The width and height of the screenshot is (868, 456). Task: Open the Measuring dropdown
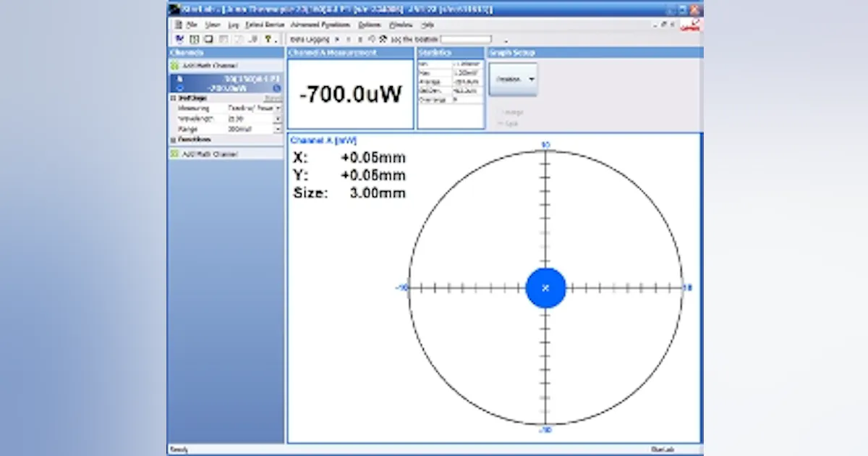click(278, 108)
